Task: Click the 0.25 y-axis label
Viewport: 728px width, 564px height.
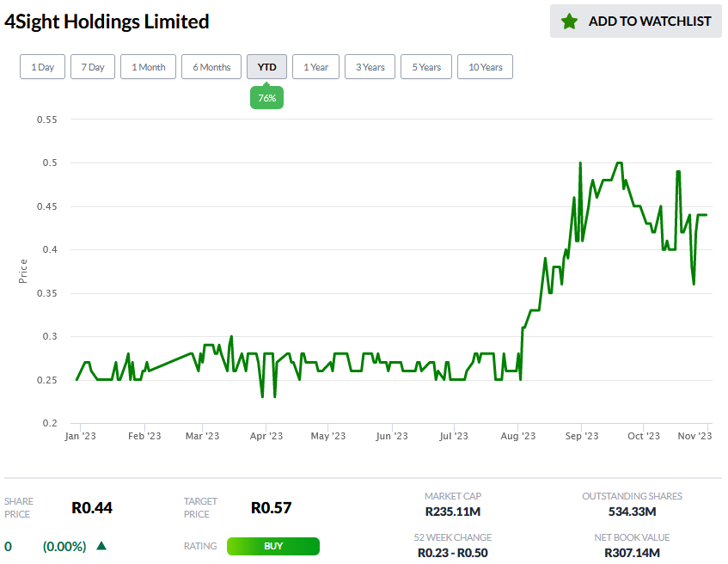Action: 47,380
